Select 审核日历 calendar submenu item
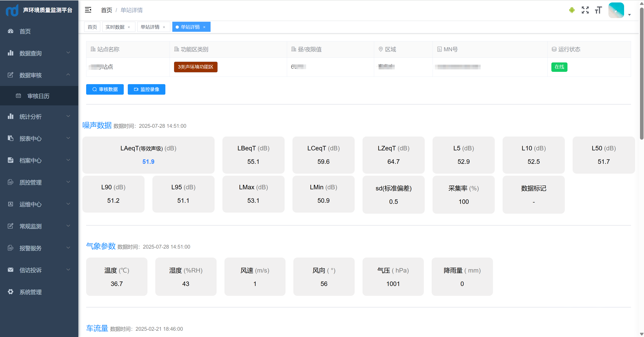The width and height of the screenshot is (644, 337). pos(38,96)
